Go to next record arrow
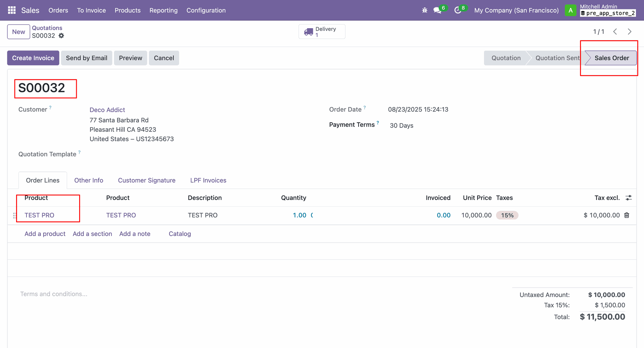This screenshot has height=348, width=644. pos(630,32)
